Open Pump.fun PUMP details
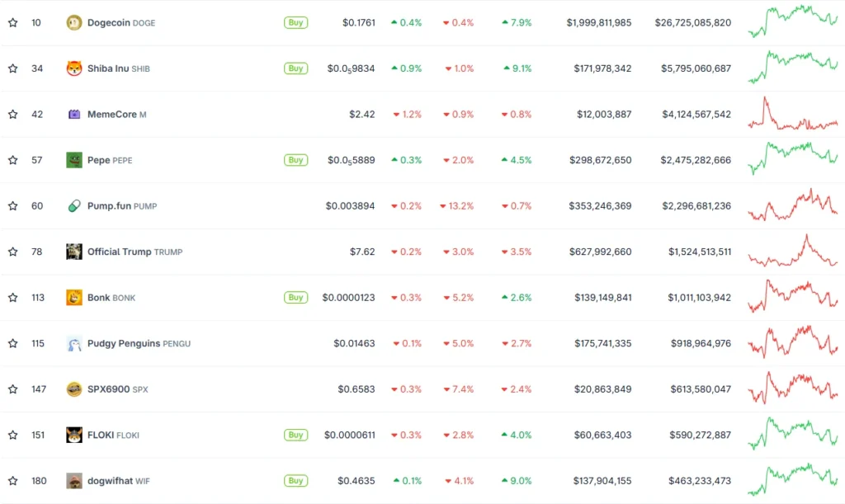The height and width of the screenshot is (504, 845). tap(122, 205)
